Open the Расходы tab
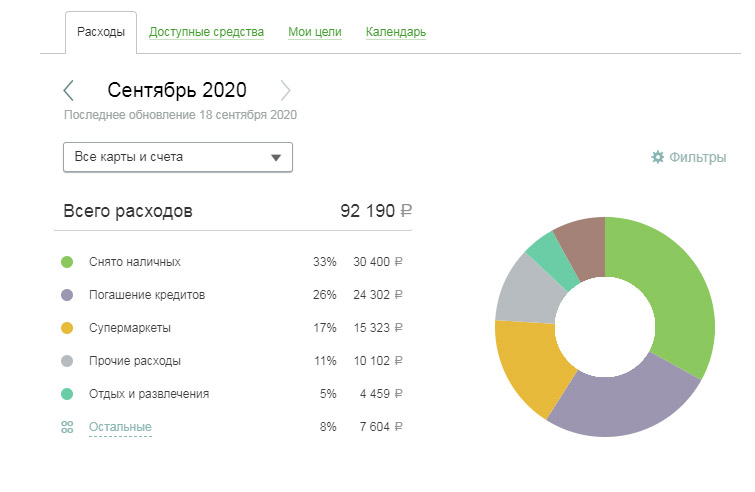This screenshot has height=492, width=755. point(101,32)
